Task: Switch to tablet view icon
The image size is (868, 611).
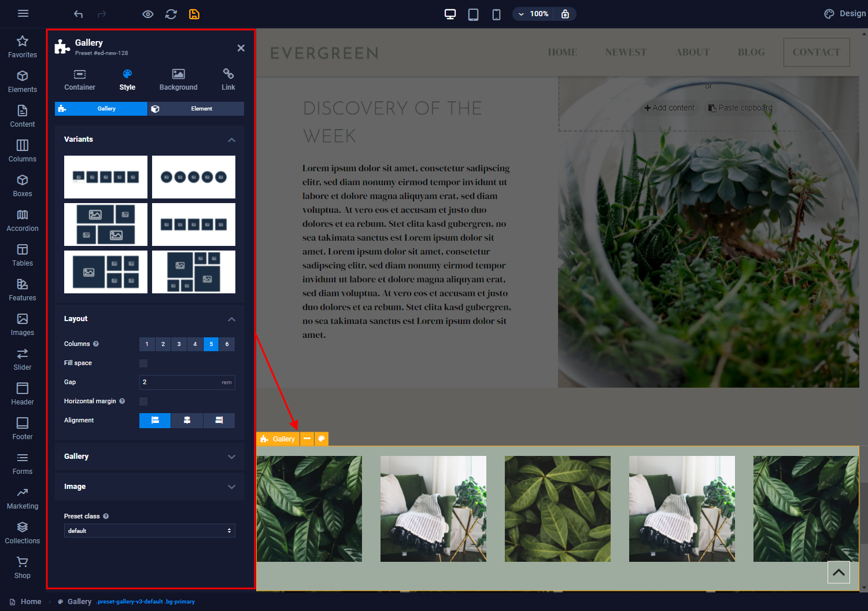Action: (x=473, y=14)
